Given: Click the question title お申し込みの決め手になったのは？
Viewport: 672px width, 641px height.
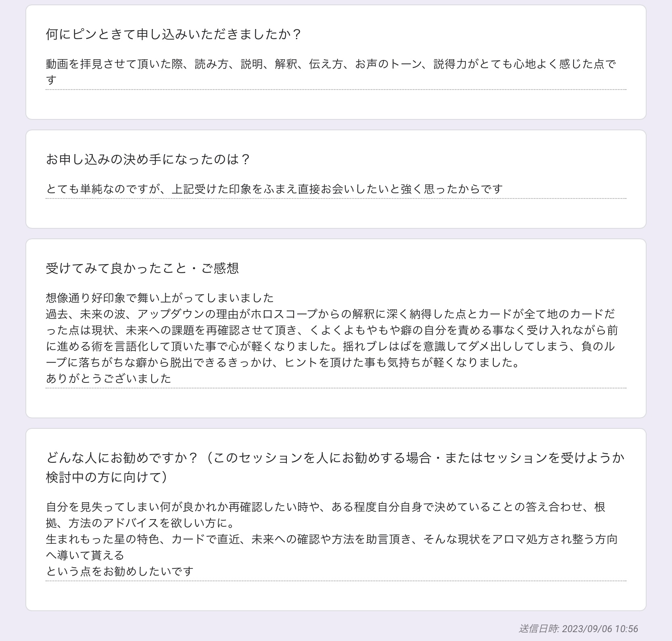Looking at the screenshot, I should coord(148,160).
